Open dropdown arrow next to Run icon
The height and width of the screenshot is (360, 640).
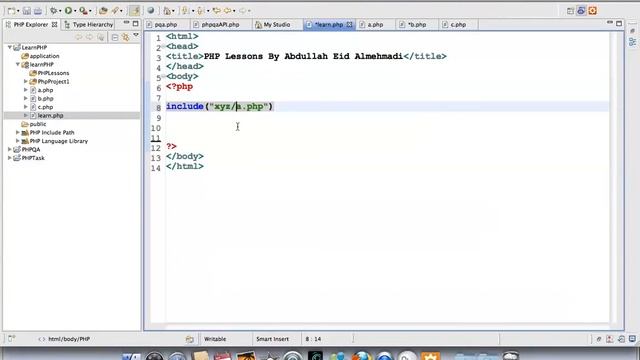click(75, 11)
